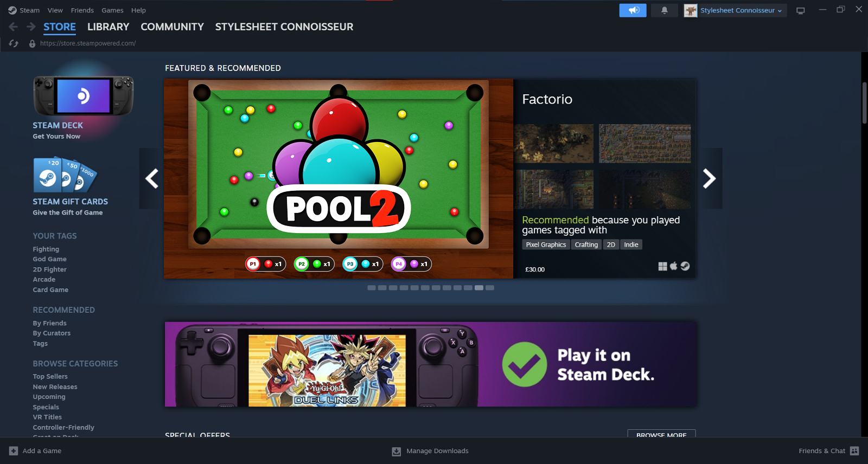This screenshot has height=464, width=868.
Task: Click the Windows platform icon on Factorio
Action: pyautogui.click(x=662, y=266)
